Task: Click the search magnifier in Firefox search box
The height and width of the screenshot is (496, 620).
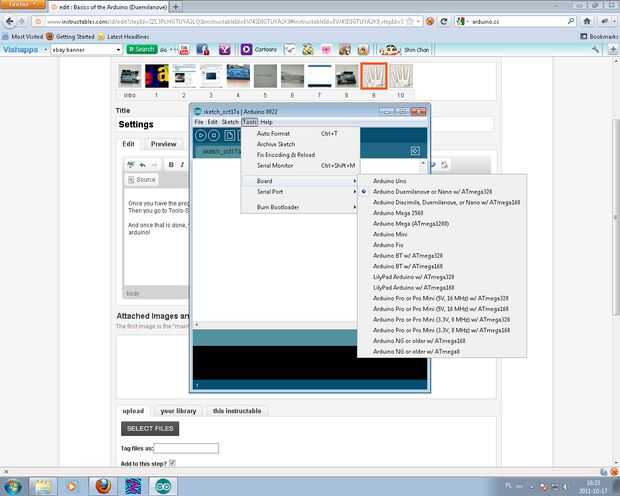Action: pyautogui.click(x=571, y=21)
